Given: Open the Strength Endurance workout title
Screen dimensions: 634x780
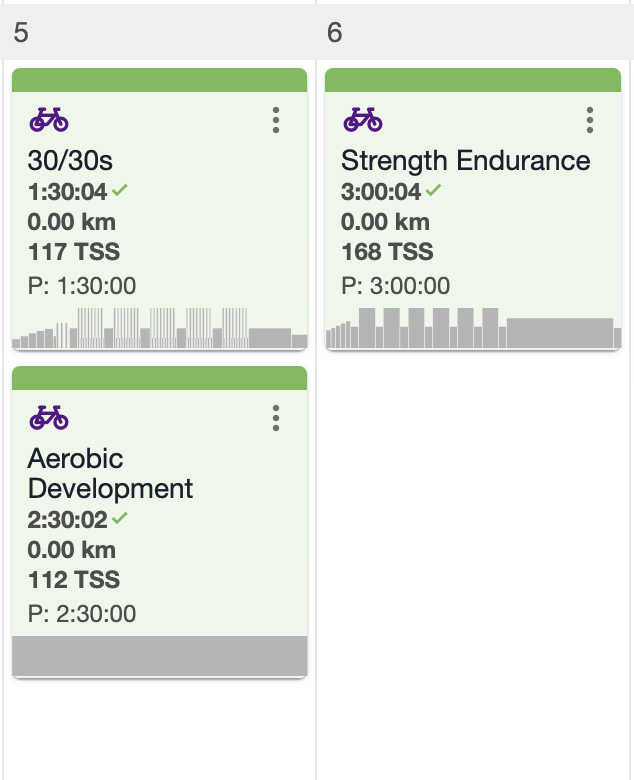Looking at the screenshot, I should tap(465, 161).
